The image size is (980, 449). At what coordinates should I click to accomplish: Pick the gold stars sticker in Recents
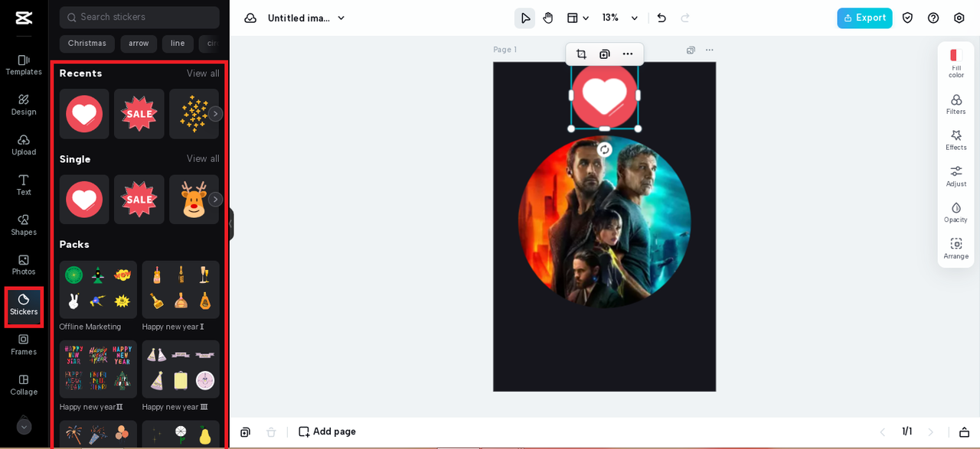(x=194, y=114)
